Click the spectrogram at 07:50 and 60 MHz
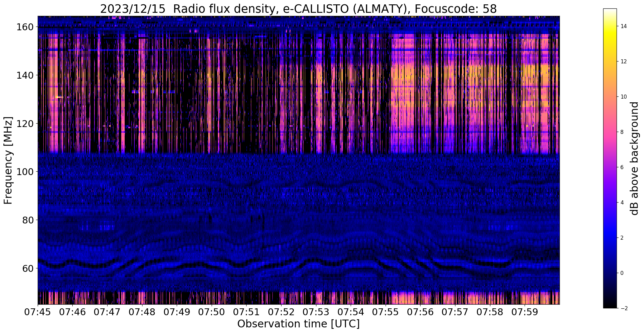Image resolution: width=644 pixels, height=333 pixels. pos(212,268)
